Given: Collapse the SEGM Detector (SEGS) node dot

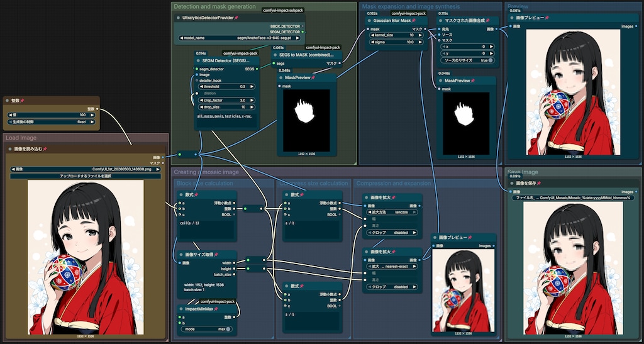Looking at the screenshot, I should (198, 61).
